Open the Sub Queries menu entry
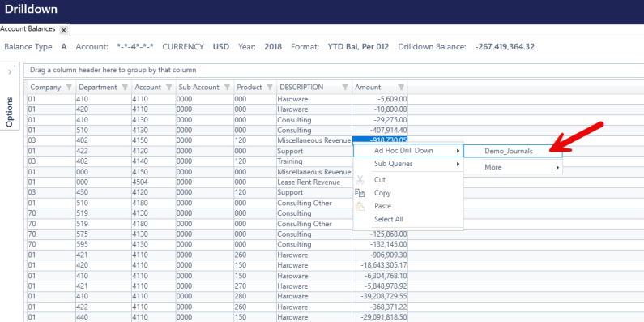This screenshot has height=322, width=644. (408, 164)
